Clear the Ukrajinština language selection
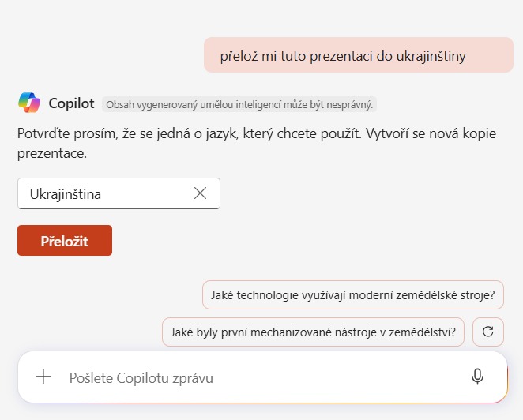The image size is (523, 420). [x=200, y=193]
